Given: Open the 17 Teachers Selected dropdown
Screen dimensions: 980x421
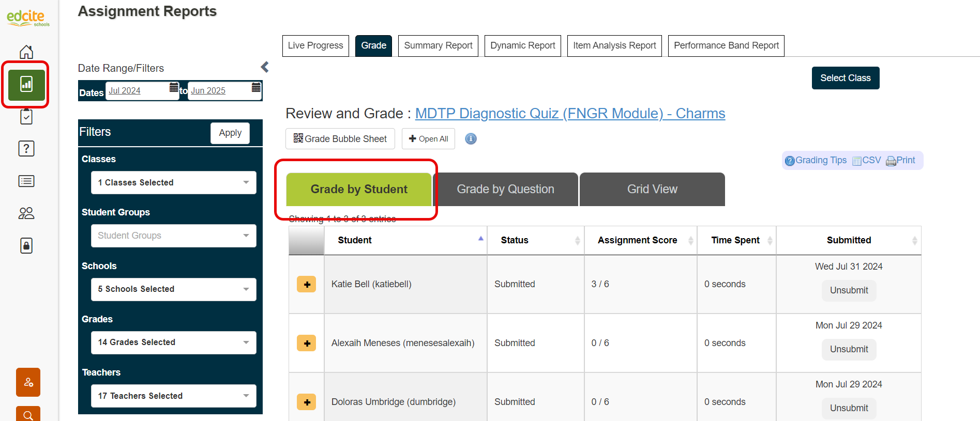Looking at the screenshot, I should pos(174,396).
